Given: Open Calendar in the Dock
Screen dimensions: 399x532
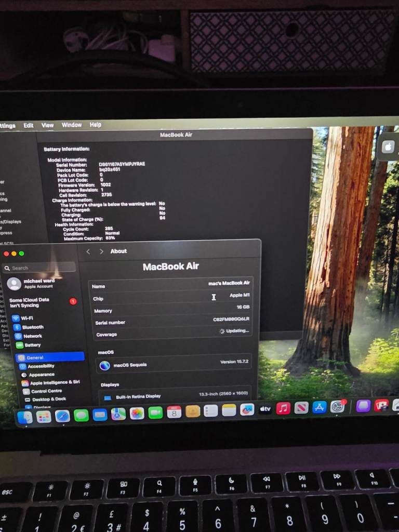Looking at the screenshot, I should pos(174,412).
